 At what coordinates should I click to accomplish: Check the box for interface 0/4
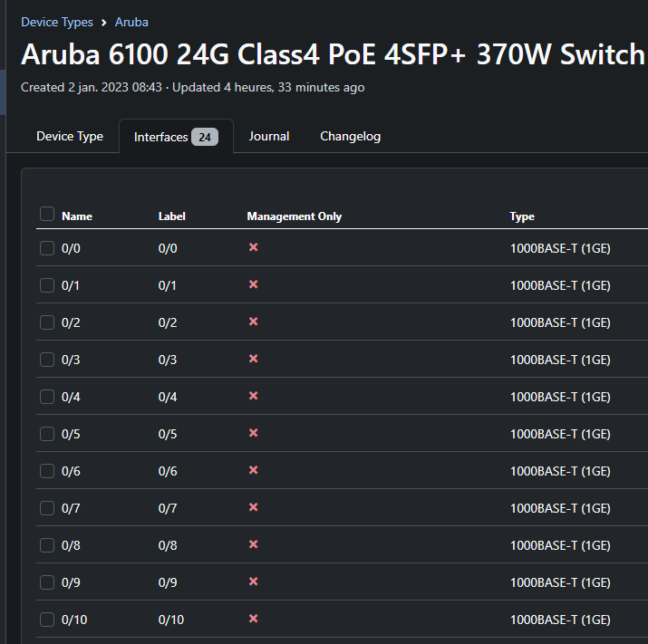47,397
